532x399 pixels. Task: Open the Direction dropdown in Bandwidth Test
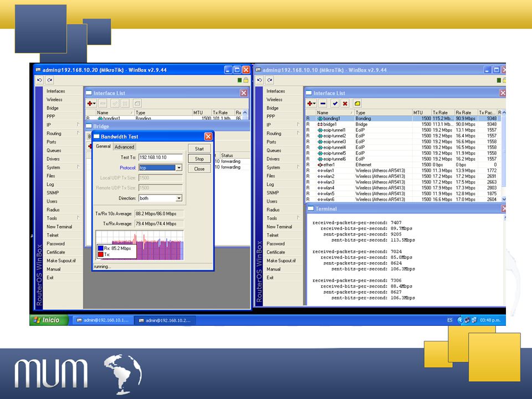point(179,198)
